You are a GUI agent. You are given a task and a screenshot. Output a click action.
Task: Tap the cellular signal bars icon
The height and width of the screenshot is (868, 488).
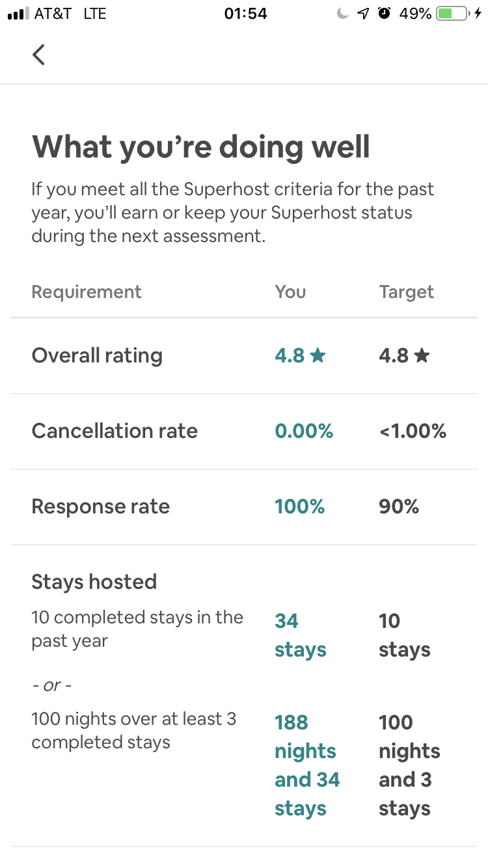pyautogui.click(x=18, y=14)
